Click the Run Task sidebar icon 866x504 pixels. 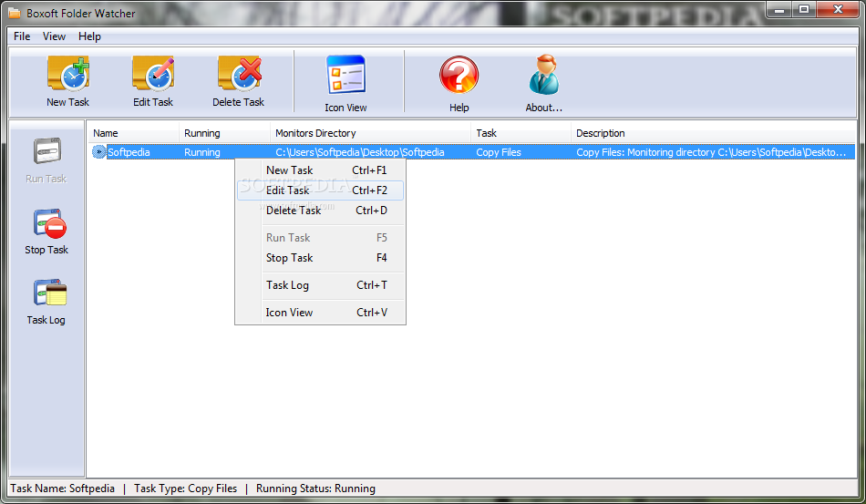(46, 150)
